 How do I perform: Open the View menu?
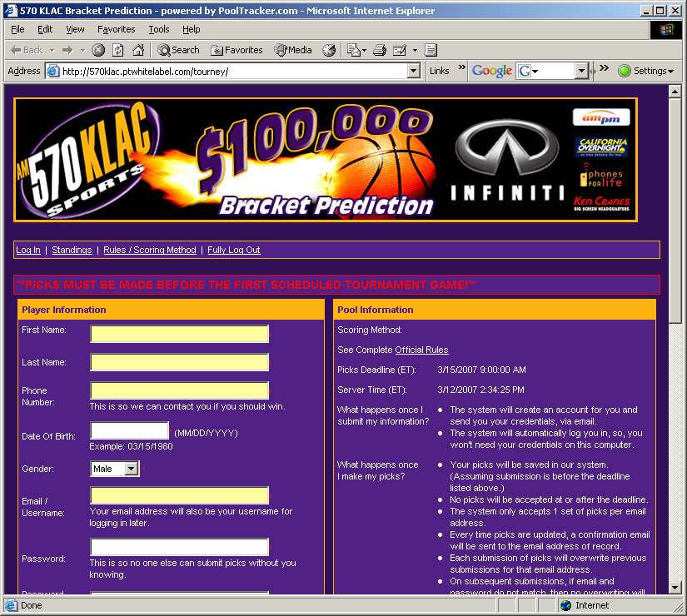point(75,29)
